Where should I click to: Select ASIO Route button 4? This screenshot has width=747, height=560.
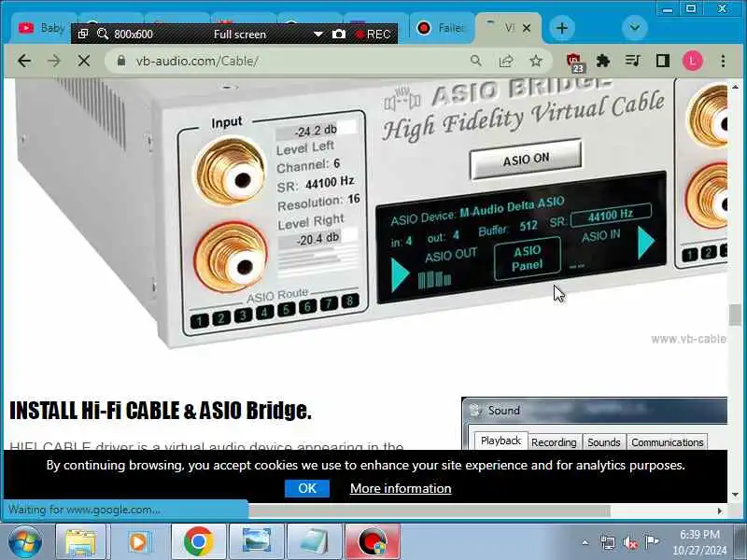click(x=264, y=313)
